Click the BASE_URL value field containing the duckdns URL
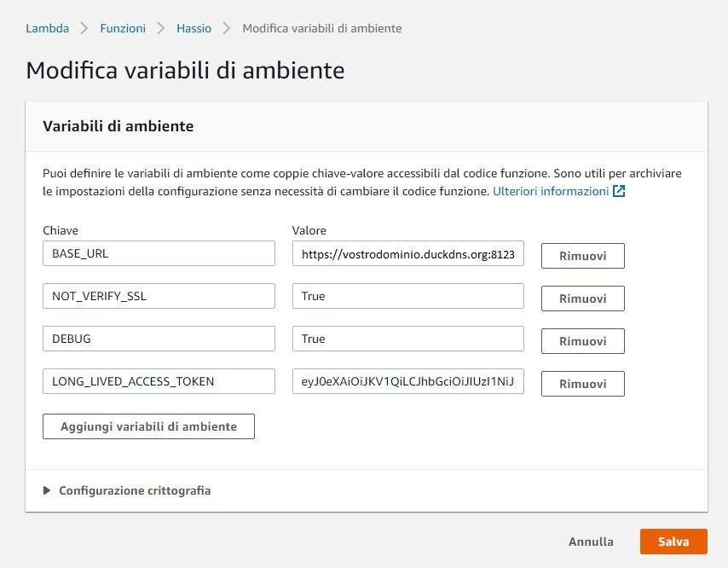 407,253
